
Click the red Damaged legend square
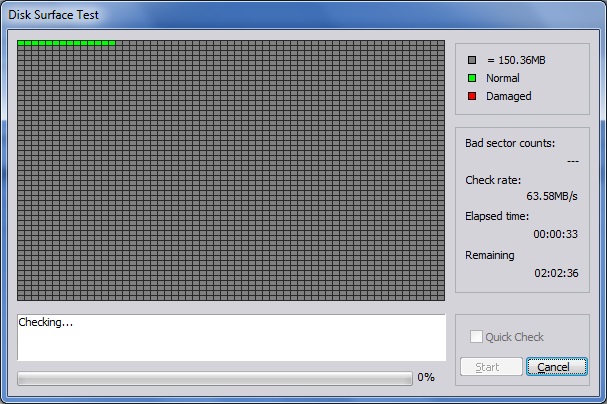(472, 96)
